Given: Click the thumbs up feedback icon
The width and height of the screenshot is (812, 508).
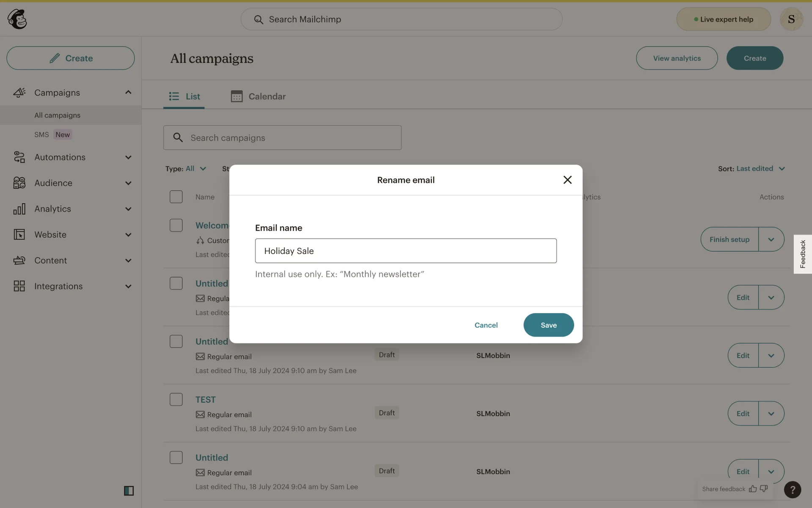Looking at the screenshot, I should (x=753, y=489).
